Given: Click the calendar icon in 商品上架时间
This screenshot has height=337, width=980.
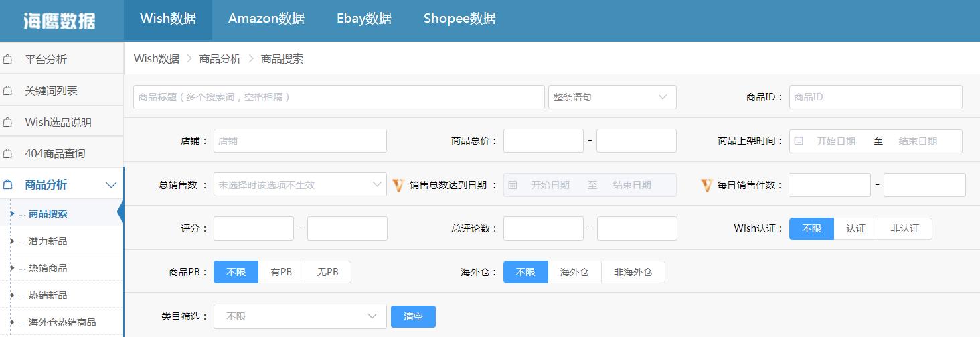Looking at the screenshot, I should [799, 141].
